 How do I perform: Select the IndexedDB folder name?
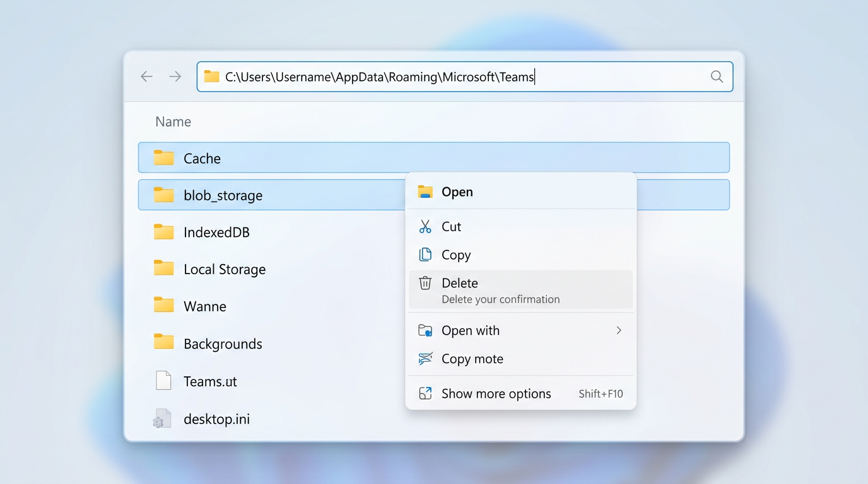point(216,232)
